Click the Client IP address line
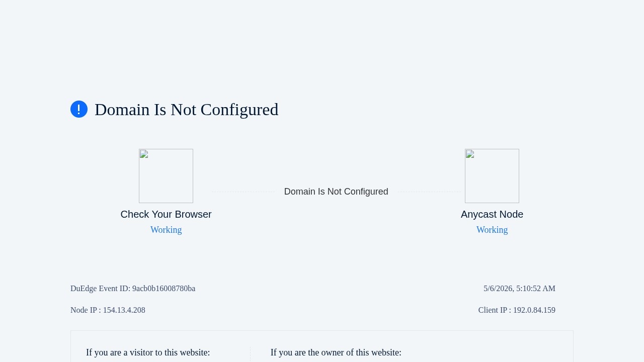Viewport: 644px width, 362px height. point(517,310)
